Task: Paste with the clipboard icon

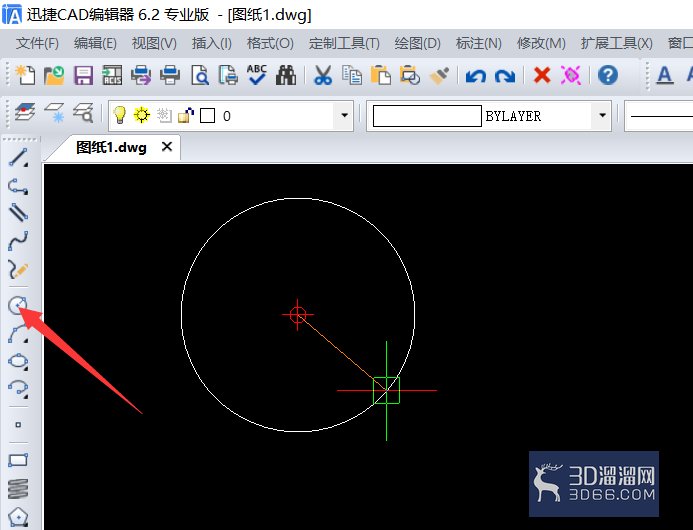Action: click(381, 75)
